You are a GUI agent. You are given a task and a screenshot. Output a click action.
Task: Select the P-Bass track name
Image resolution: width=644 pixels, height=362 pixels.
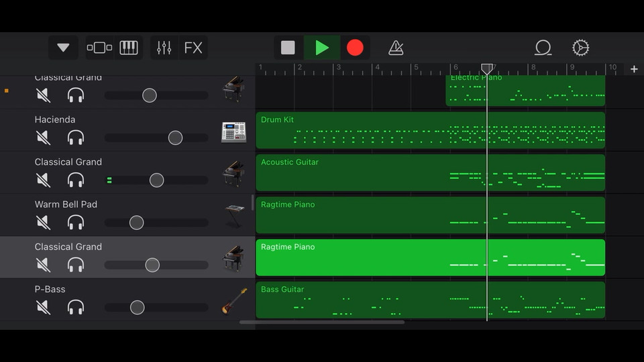tap(50, 290)
